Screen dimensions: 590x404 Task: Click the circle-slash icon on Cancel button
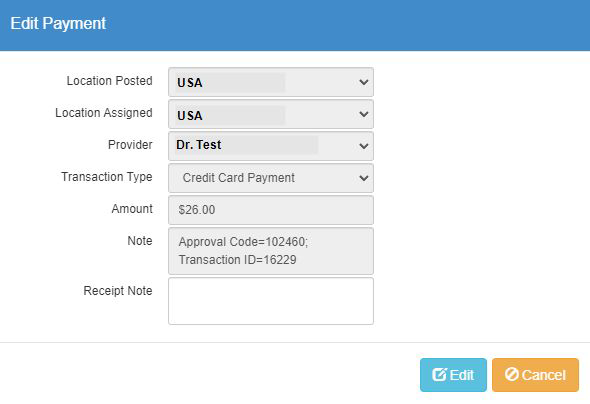pyautogui.click(x=512, y=374)
